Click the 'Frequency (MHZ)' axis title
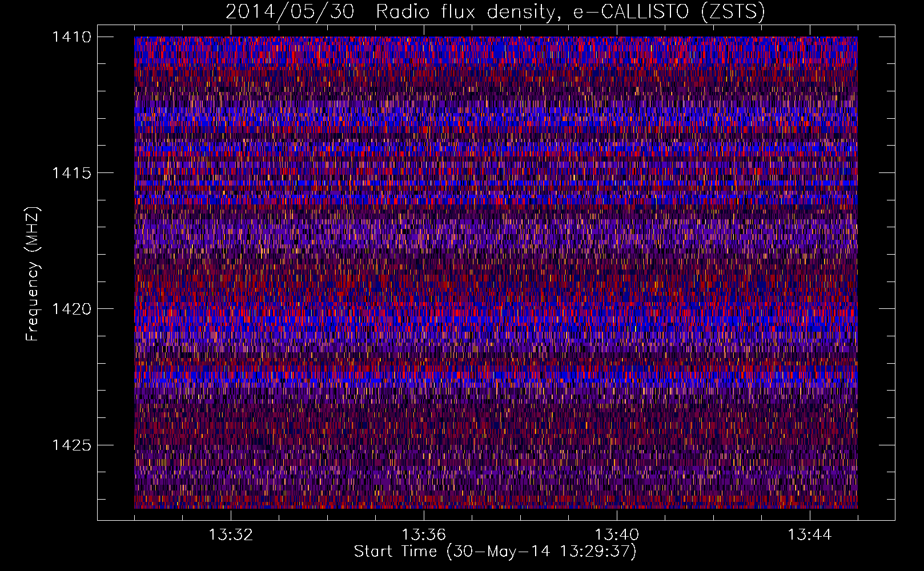The height and width of the screenshot is (571, 924). click(x=33, y=274)
